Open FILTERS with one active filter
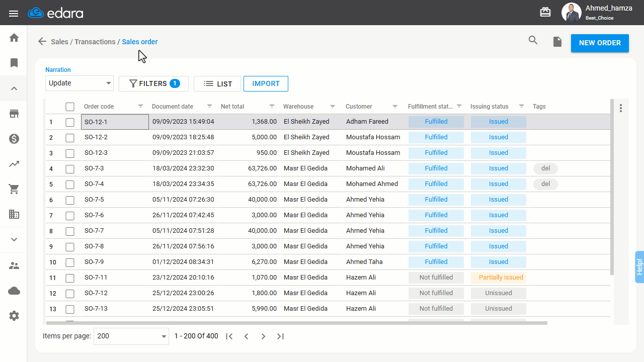This screenshot has width=644, height=362. pyautogui.click(x=153, y=83)
